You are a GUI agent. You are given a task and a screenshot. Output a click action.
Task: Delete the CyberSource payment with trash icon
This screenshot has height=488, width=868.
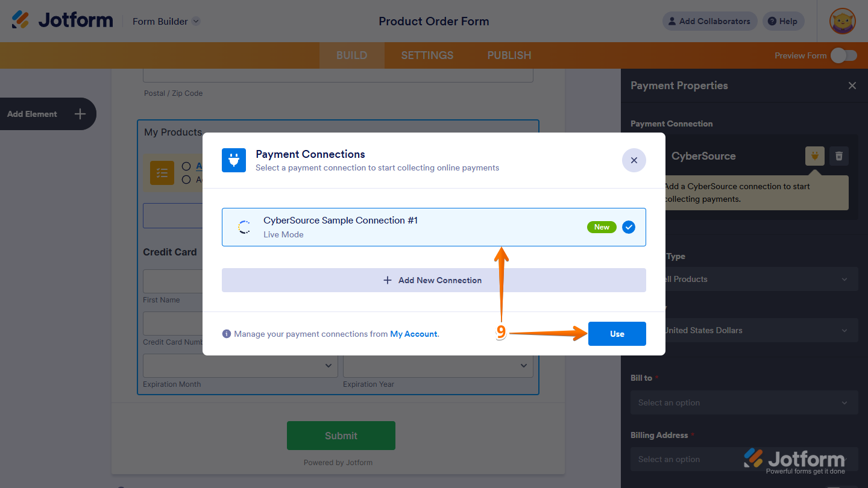coord(838,156)
